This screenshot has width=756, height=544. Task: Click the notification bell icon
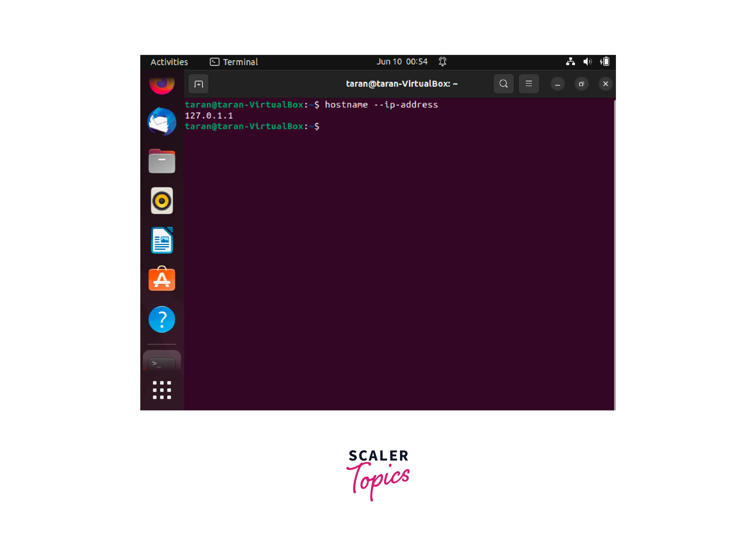click(442, 62)
